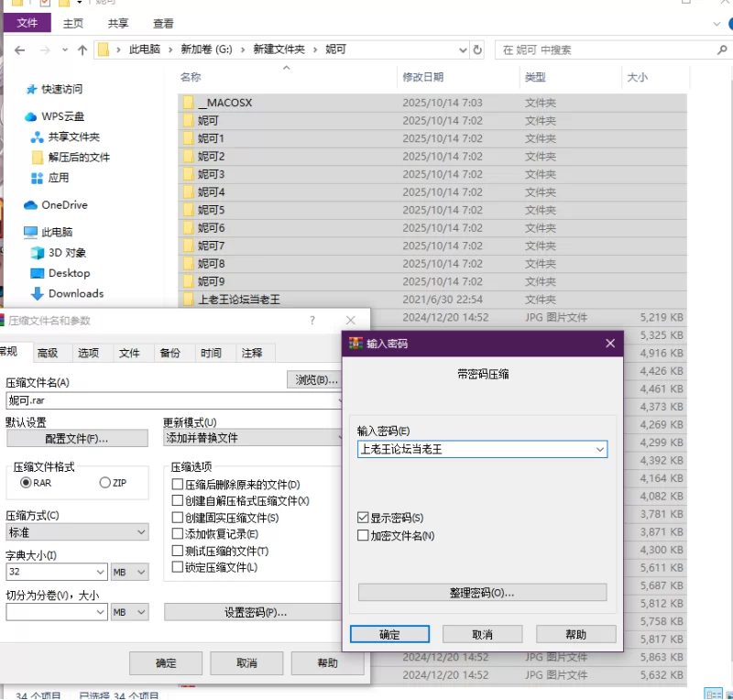Click the up directory arrow icon
Screen dimensions: 733x700
82,49
